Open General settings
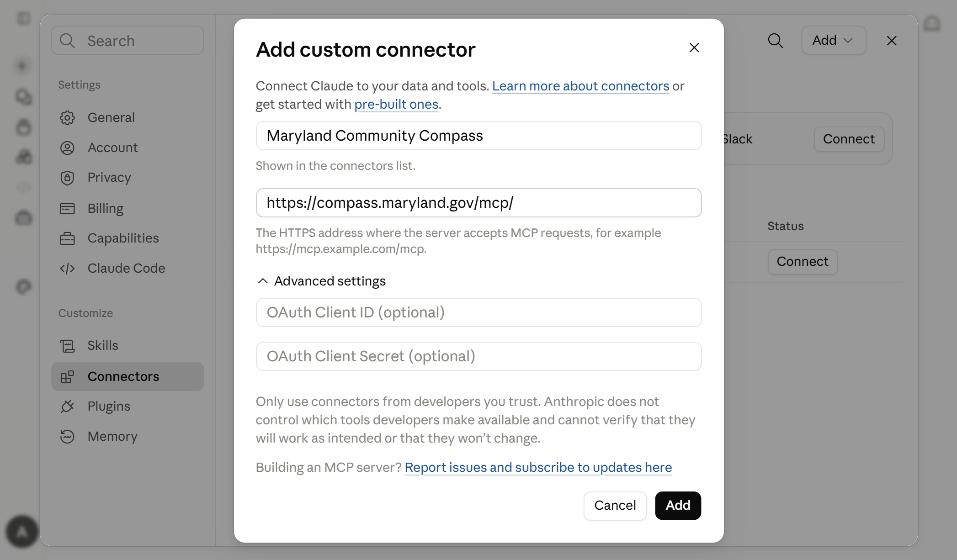Screen dimensions: 957x560 [128, 117]
